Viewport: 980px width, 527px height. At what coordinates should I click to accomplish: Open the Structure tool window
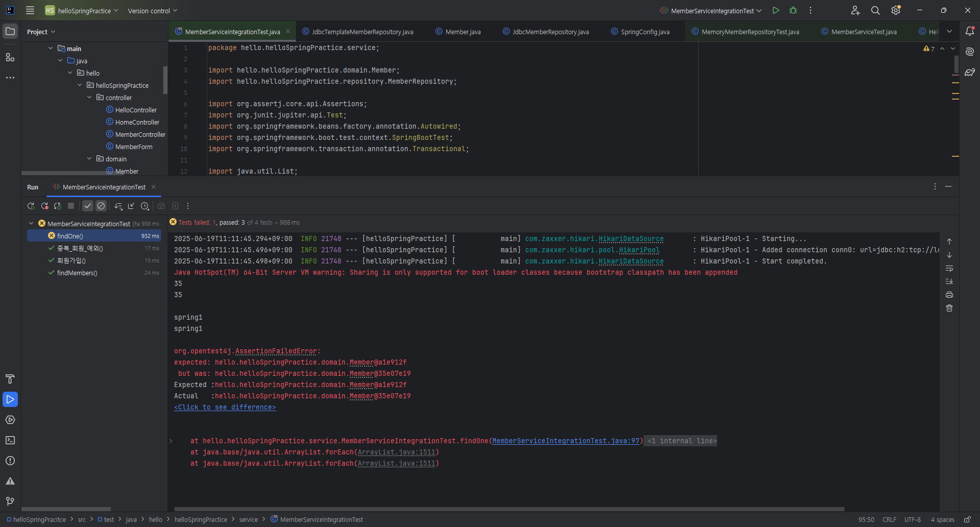coord(10,57)
